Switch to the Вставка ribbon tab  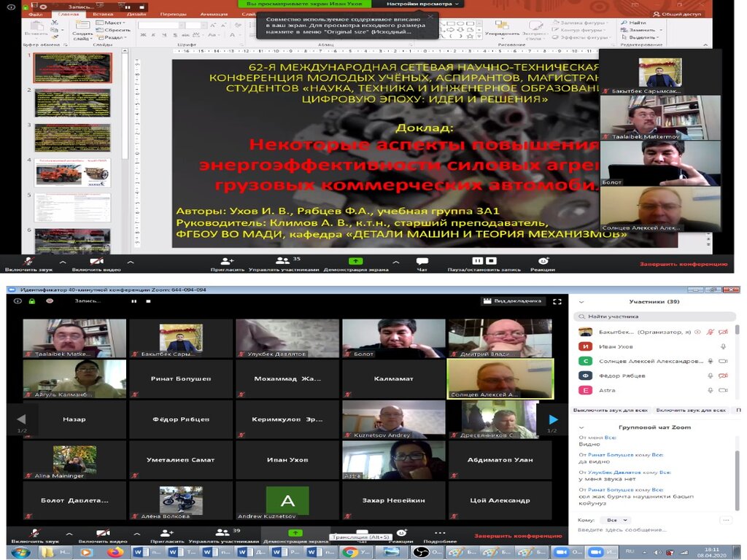coord(103,15)
